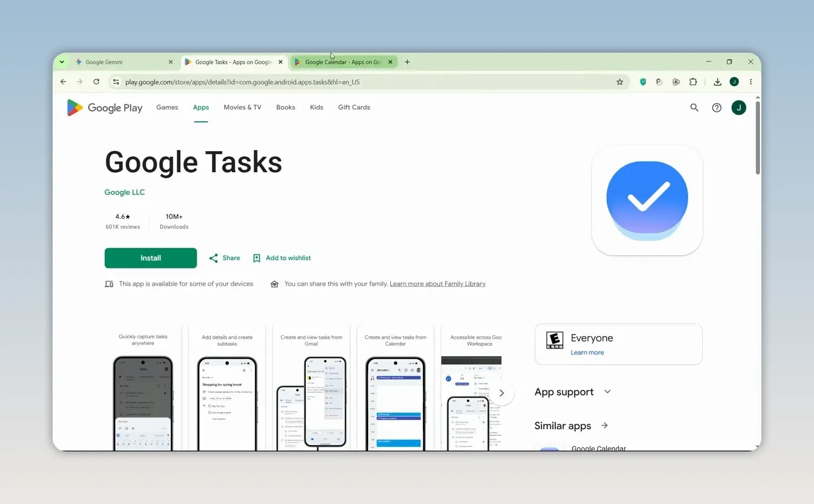Install Google Tasks

(151, 258)
